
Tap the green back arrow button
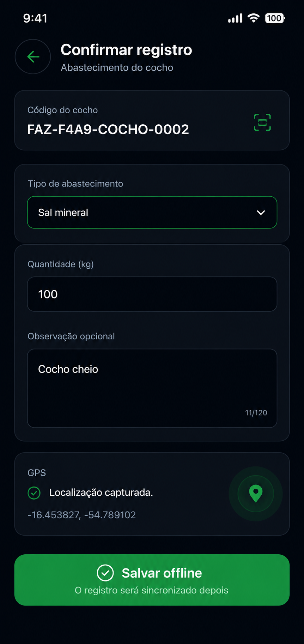tap(33, 56)
